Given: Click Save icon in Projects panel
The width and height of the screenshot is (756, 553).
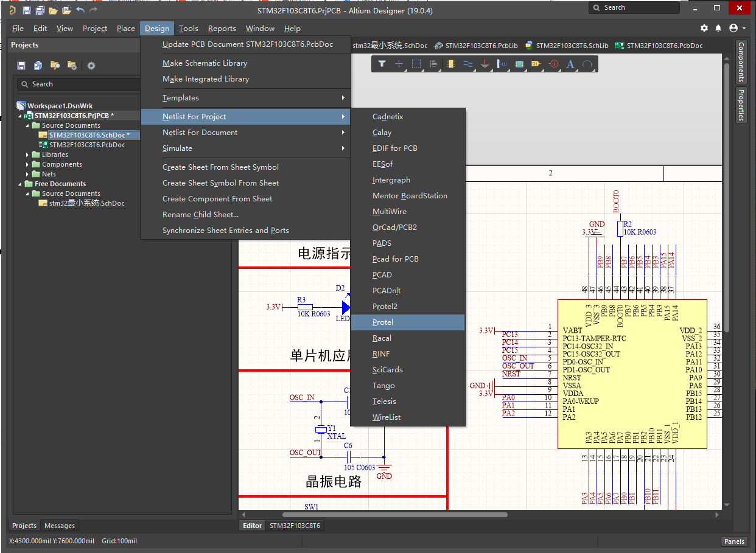Looking at the screenshot, I should 21,65.
